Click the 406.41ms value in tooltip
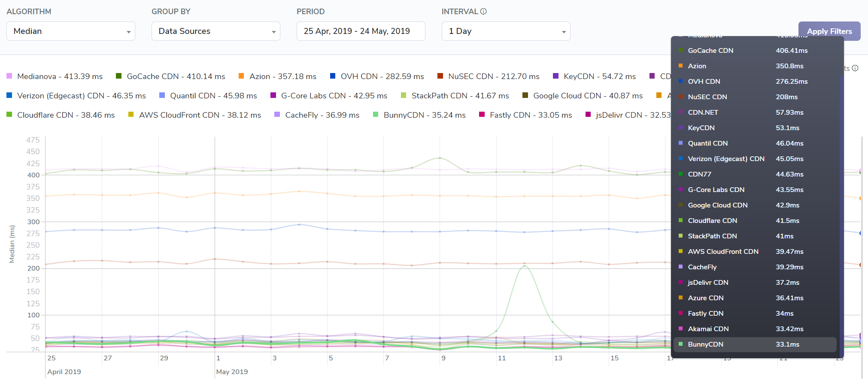Viewport: 868px width, 384px height. coord(792,51)
